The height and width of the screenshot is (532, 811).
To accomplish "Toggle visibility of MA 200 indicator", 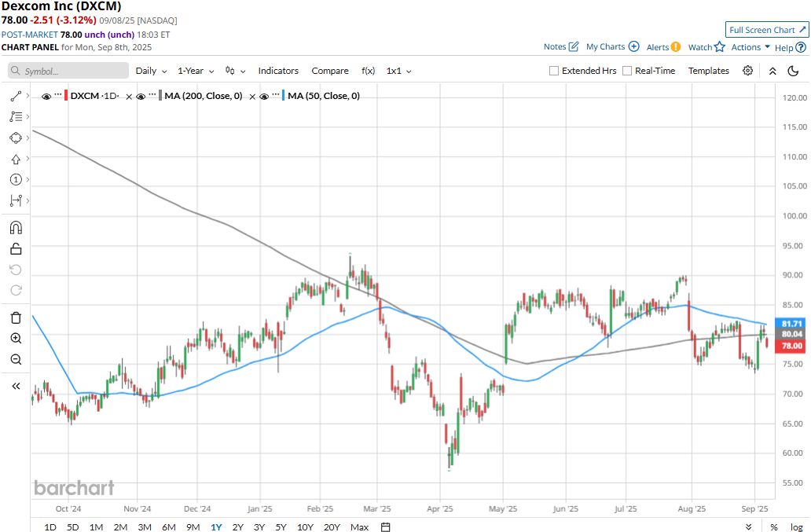I will pos(140,97).
